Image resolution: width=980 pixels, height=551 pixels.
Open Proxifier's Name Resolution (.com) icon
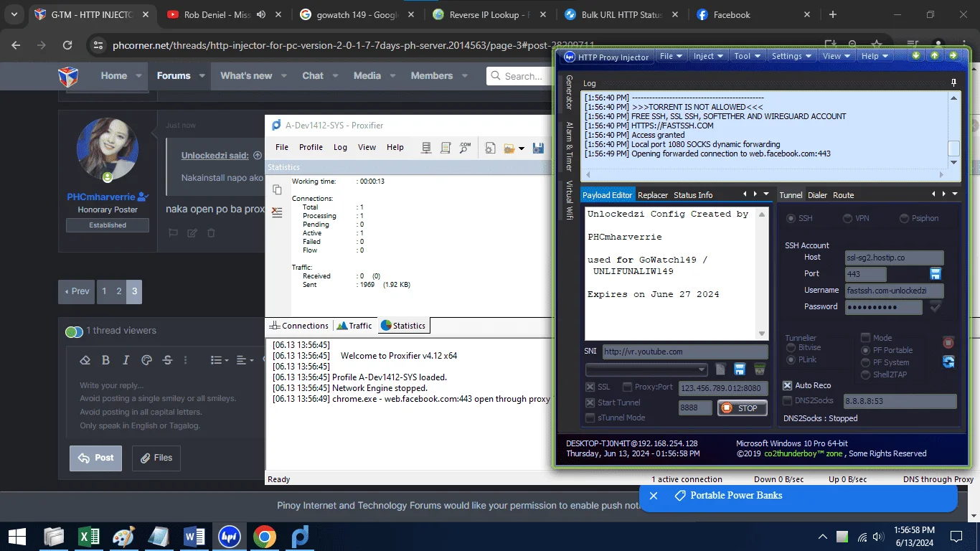465,148
